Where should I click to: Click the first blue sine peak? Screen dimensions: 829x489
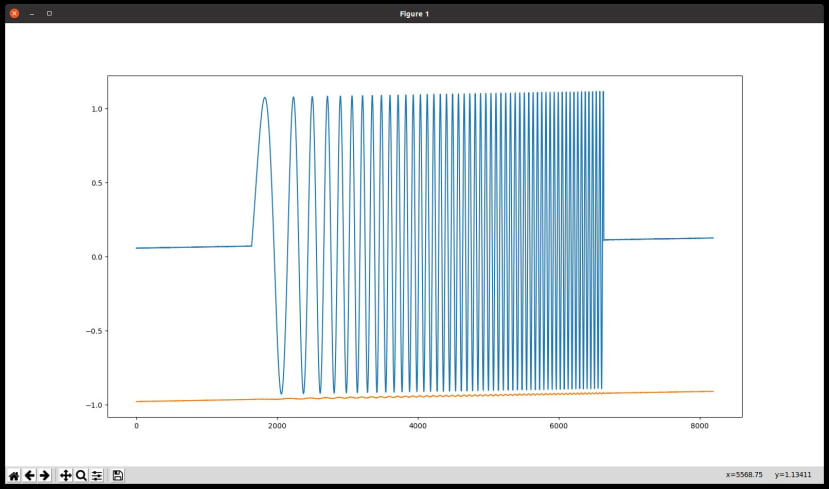click(x=265, y=98)
